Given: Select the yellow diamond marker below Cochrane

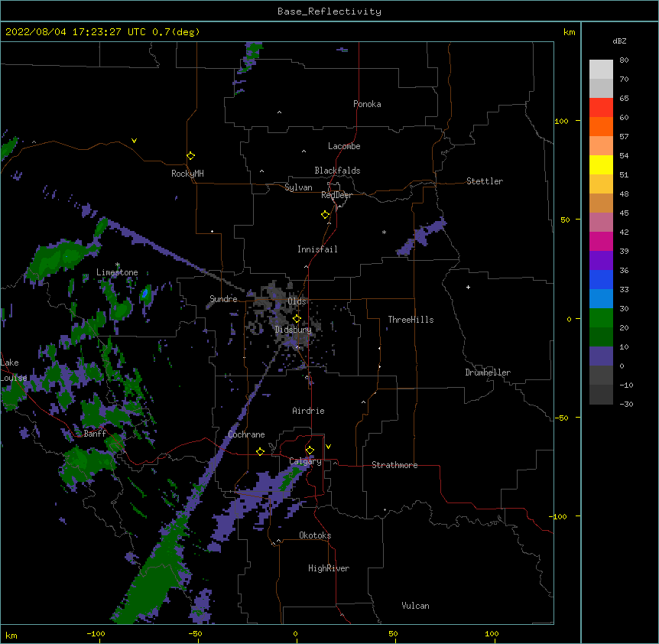Looking at the screenshot, I should tap(260, 451).
